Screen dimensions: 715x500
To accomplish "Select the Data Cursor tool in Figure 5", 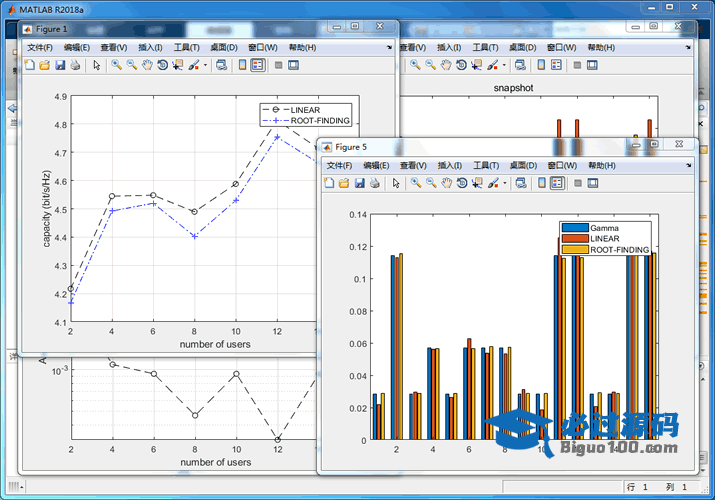I will click(x=477, y=183).
